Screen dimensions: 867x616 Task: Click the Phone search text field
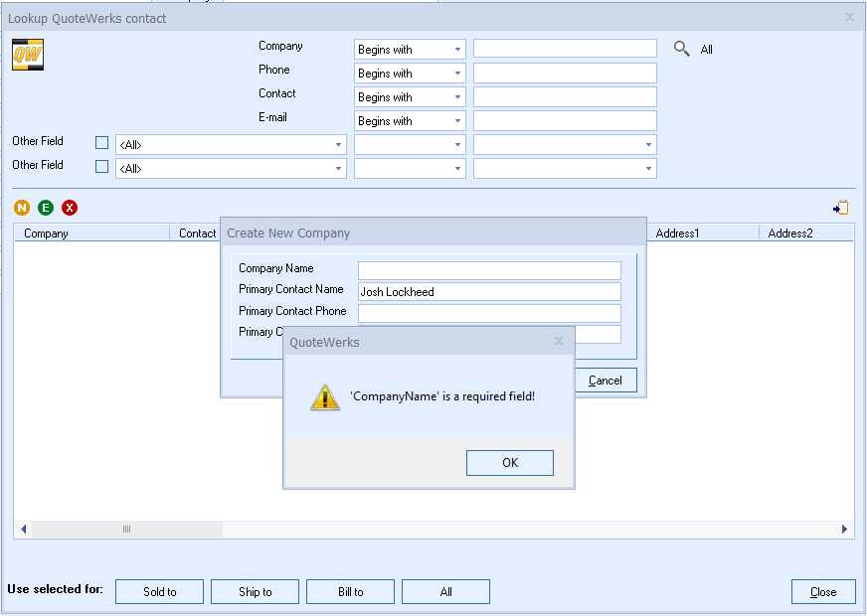click(x=565, y=73)
